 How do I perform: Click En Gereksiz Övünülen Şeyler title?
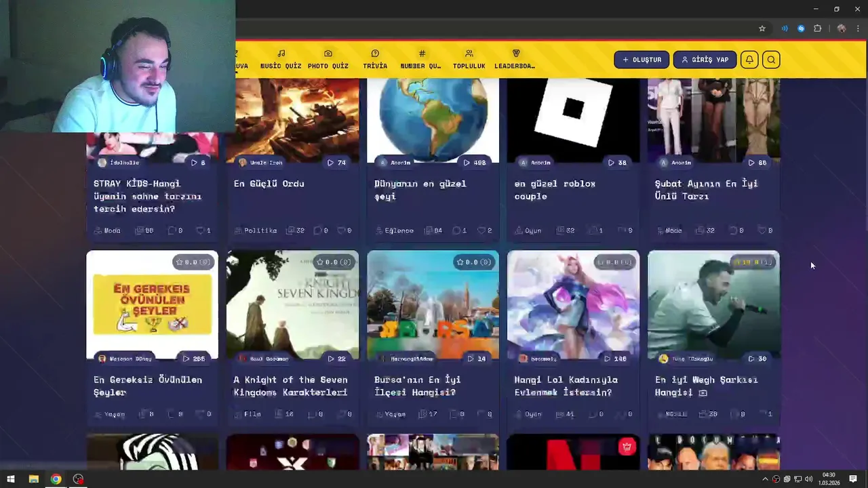tap(148, 386)
